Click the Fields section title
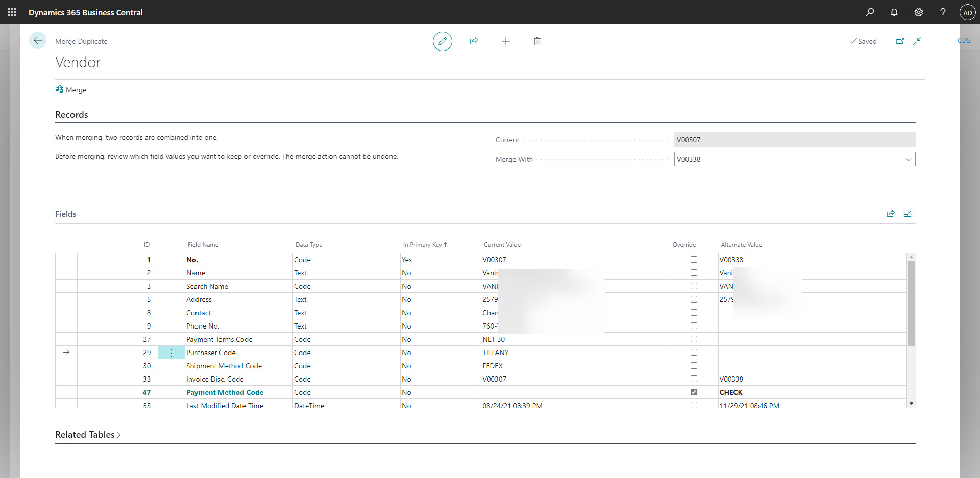This screenshot has height=478, width=980. [x=66, y=214]
